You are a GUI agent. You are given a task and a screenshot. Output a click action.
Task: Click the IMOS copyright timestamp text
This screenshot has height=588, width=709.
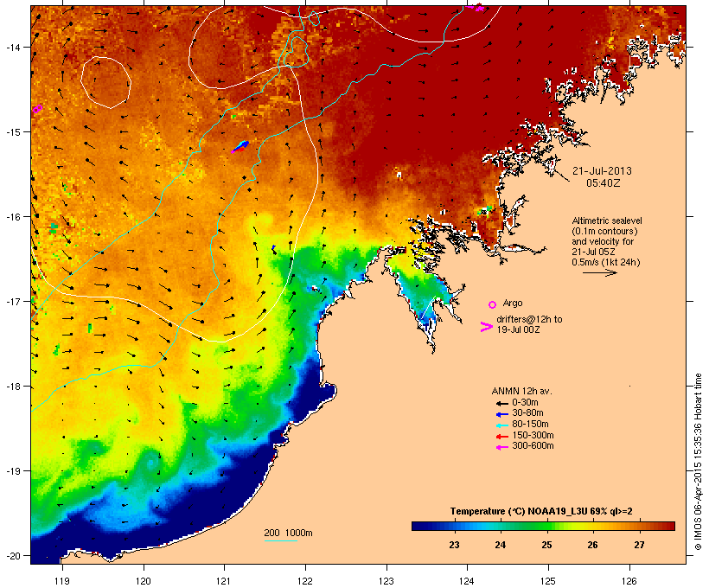pos(698,462)
